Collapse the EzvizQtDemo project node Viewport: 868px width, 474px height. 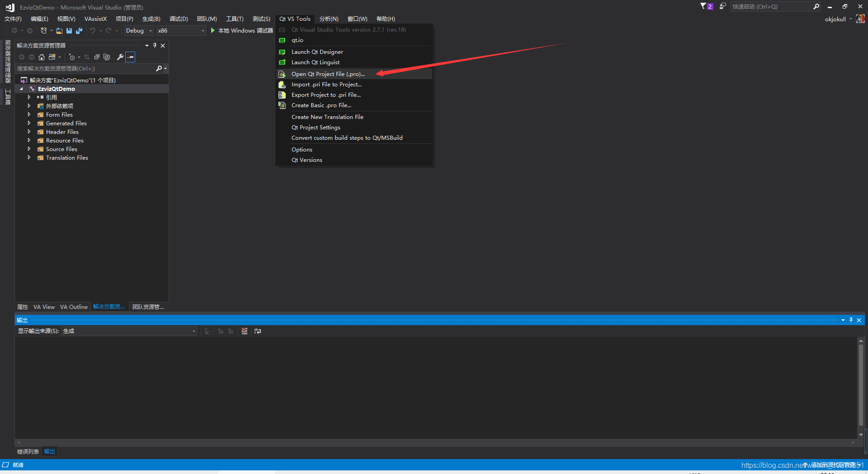pyautogui.click(x=21, y=89)
